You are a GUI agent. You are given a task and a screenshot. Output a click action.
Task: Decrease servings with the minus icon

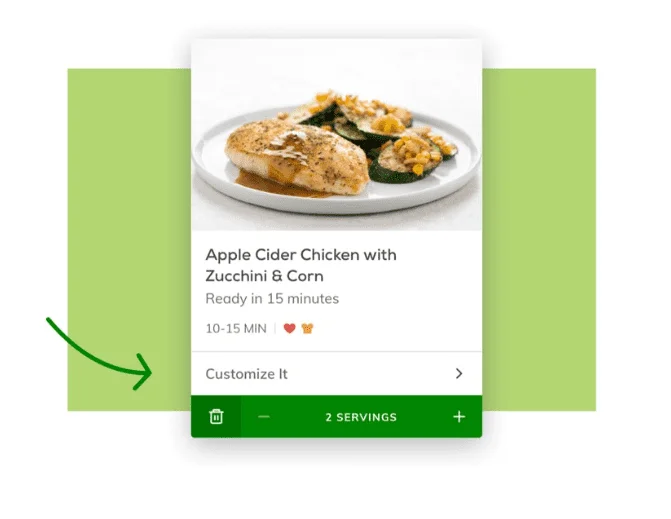click(x=264, y=416)
